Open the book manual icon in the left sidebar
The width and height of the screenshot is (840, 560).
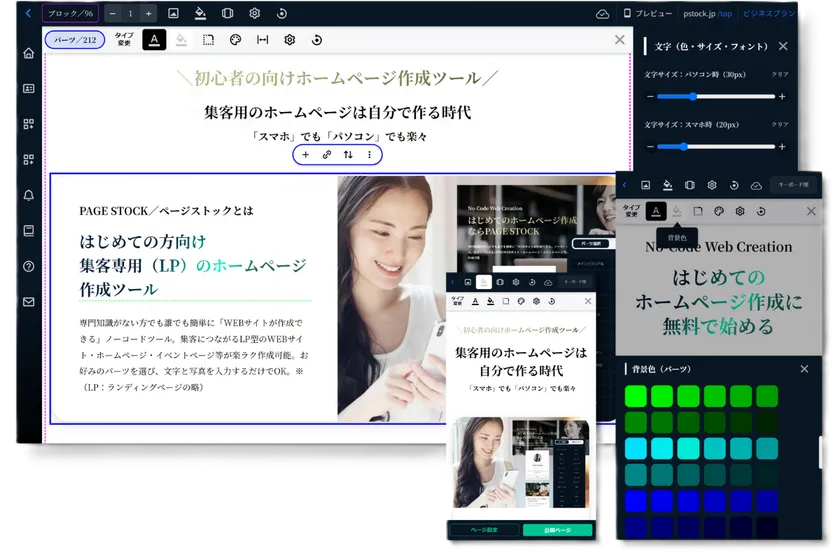point(29,231)
